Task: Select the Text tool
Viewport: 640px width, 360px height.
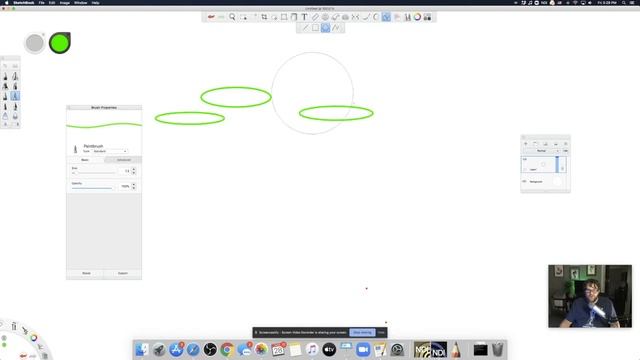Action: point(304,17)
